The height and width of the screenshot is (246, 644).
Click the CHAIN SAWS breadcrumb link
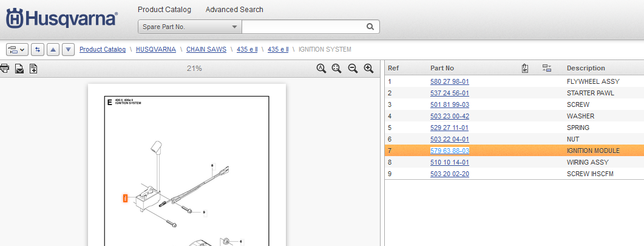[x=206, y=49]
